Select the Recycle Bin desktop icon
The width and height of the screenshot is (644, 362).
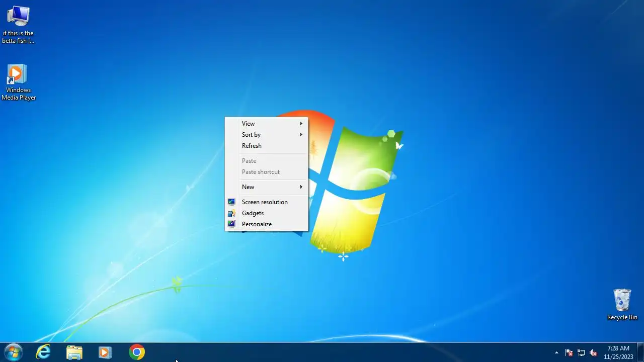pyautogui.click(x=622, y=305)
